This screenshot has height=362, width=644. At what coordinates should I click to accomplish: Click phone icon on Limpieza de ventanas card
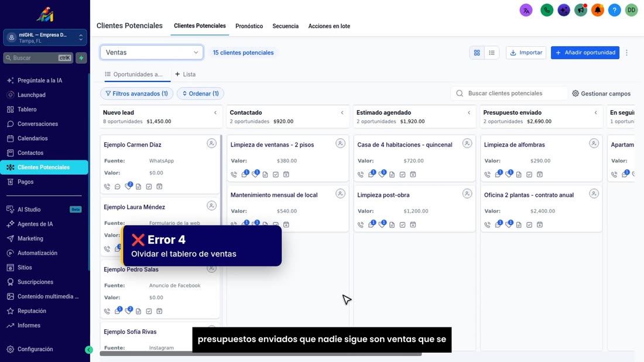click(x=234, y=175)
